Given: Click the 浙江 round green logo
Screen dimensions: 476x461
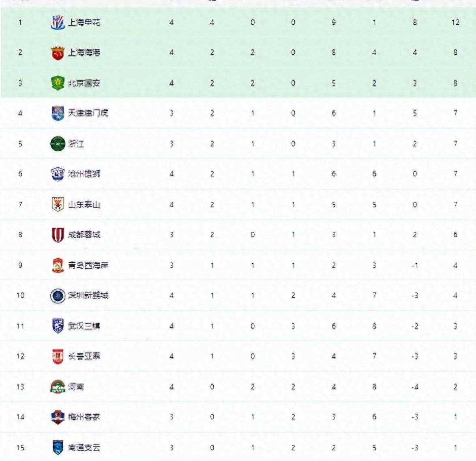Looking at the screenshot, I should click(x=58, y=143).
